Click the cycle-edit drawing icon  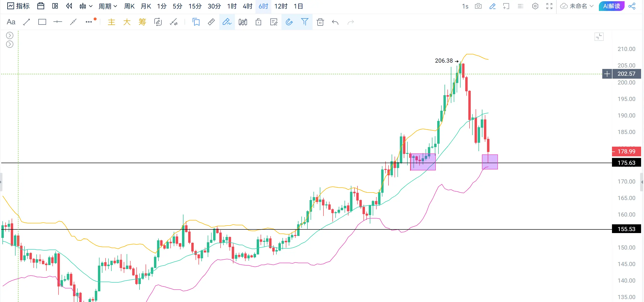tap(158, 22)
